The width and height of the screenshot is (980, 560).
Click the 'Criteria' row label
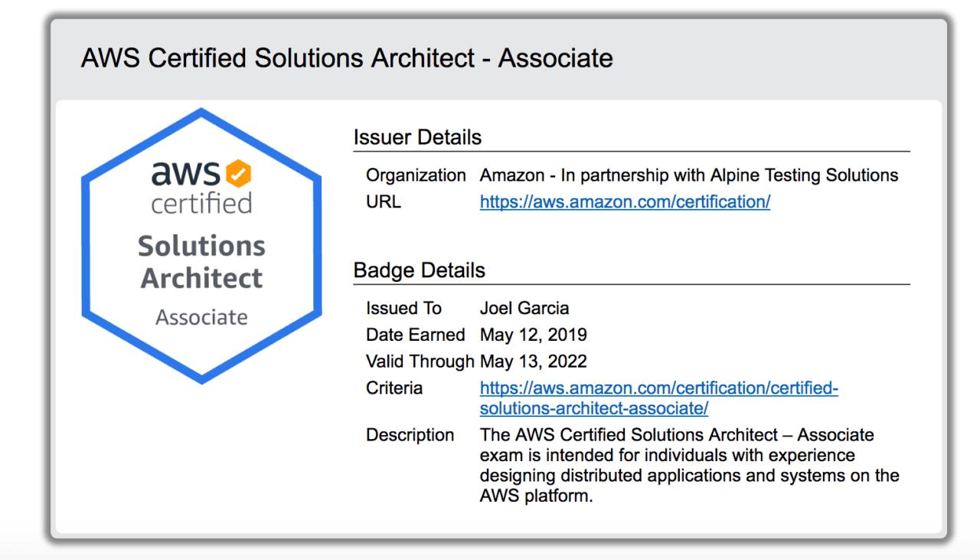(394, 388)
